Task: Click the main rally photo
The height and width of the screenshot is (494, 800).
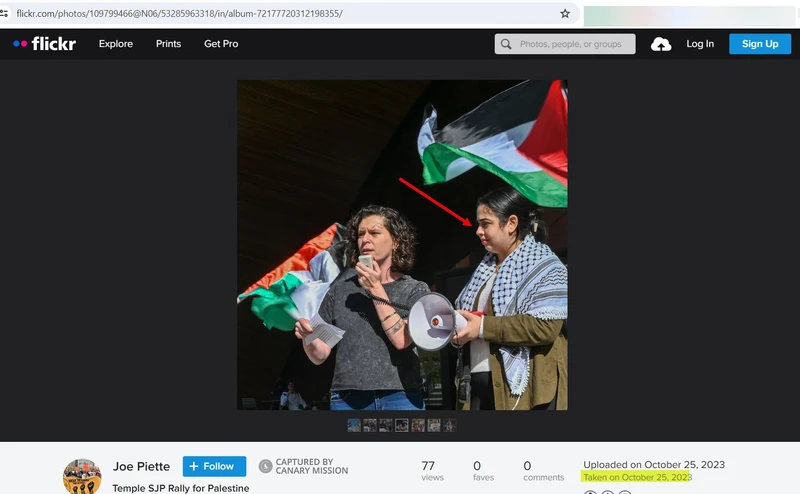Action: coord(401,245)
